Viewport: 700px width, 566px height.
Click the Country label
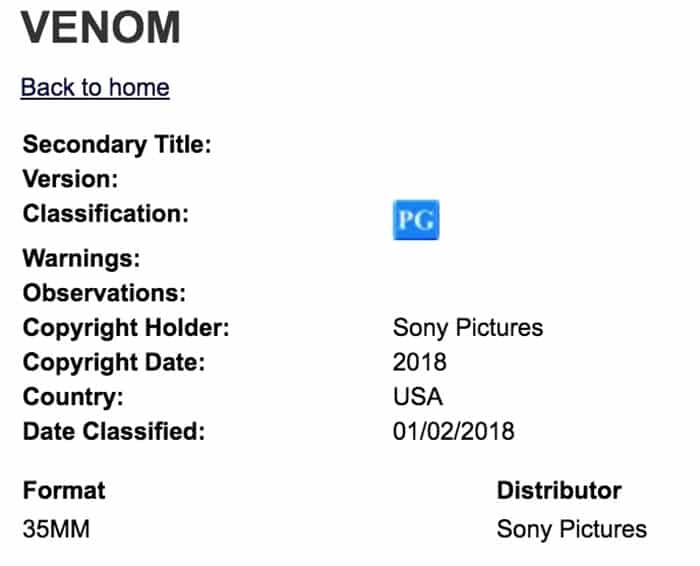(73, 397)
